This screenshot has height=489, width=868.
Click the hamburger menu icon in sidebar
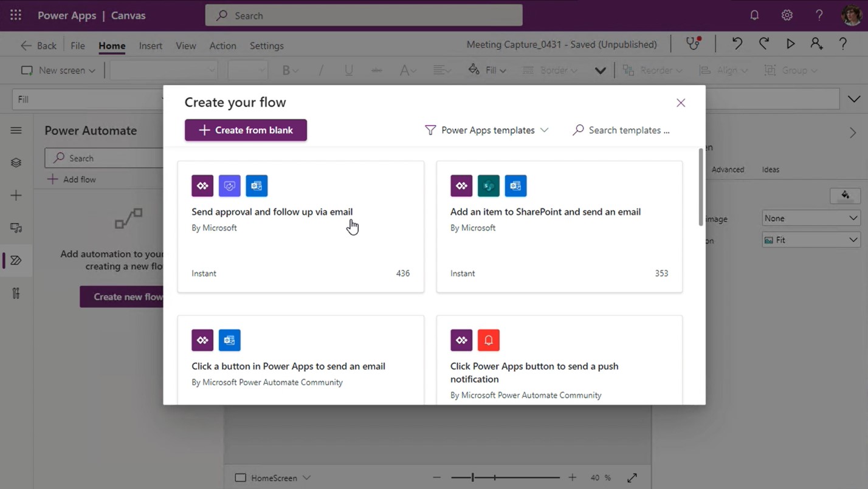pyautogui.click(x=16, y=130)
